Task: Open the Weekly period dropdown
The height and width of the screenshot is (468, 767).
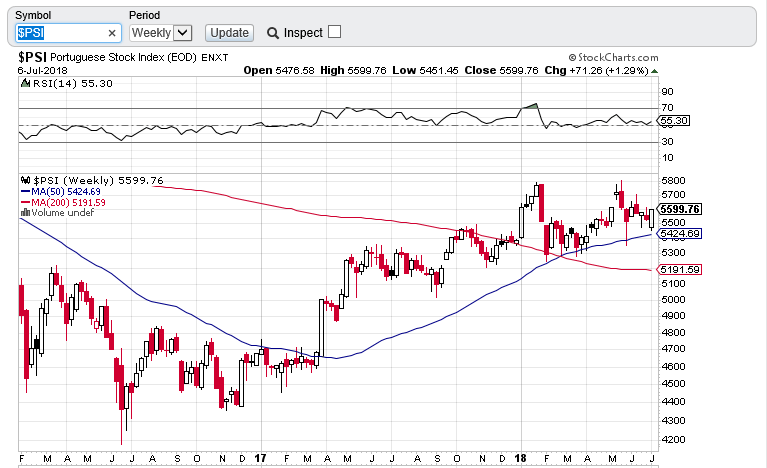Action: coord(160,33)
